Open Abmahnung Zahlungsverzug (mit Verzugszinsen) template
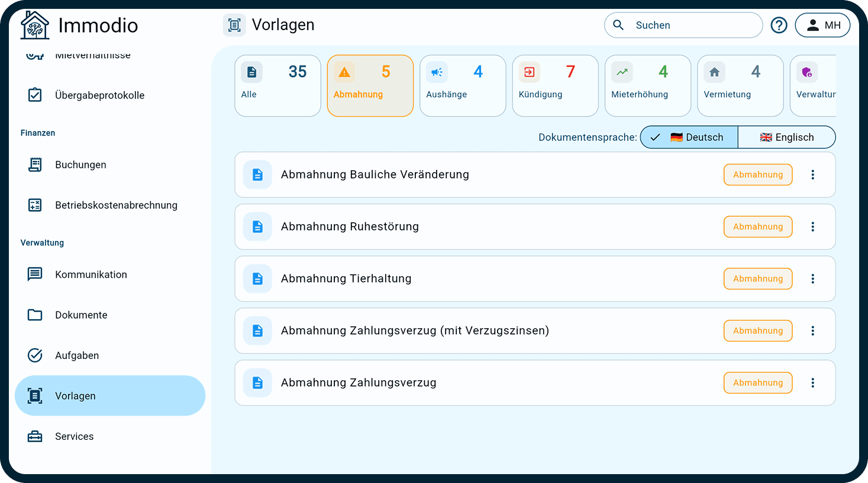 tap(535, 331)
